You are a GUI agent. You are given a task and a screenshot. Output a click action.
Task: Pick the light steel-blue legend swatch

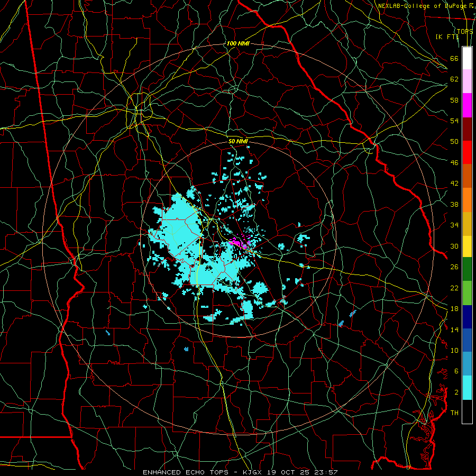coord(467,364)
